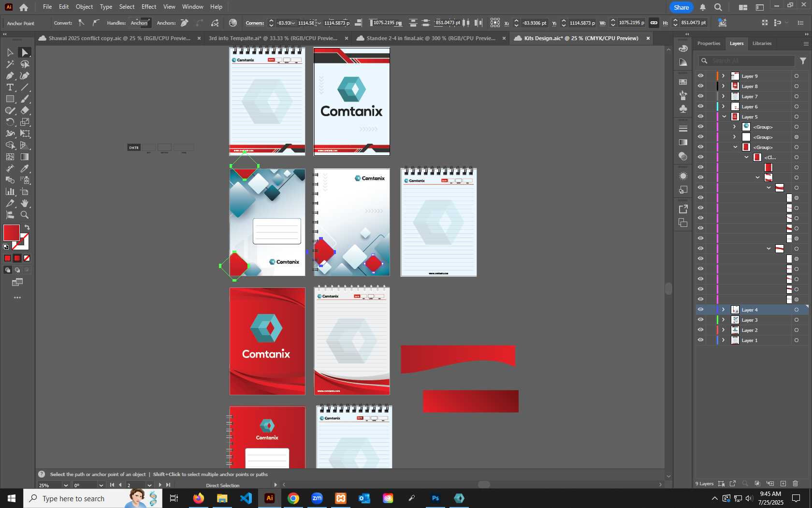Select the Type tool
812x508 pixels.
(10, 87)
